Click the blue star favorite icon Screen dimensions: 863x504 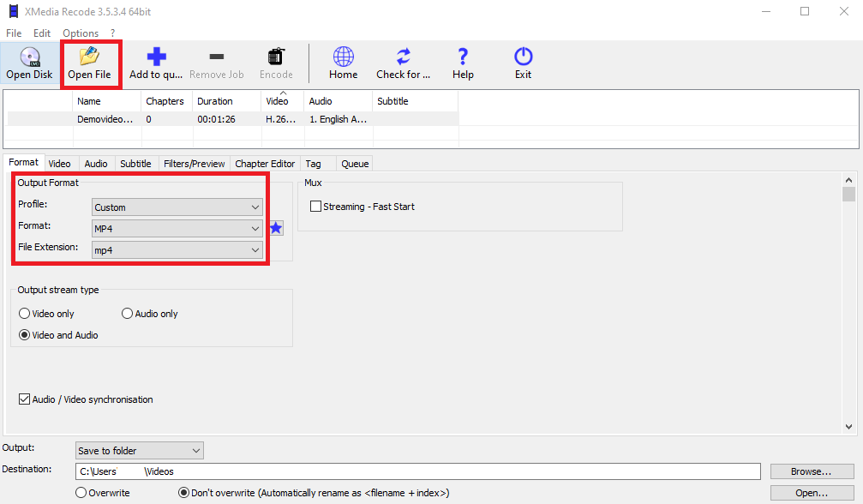point(276,228)
